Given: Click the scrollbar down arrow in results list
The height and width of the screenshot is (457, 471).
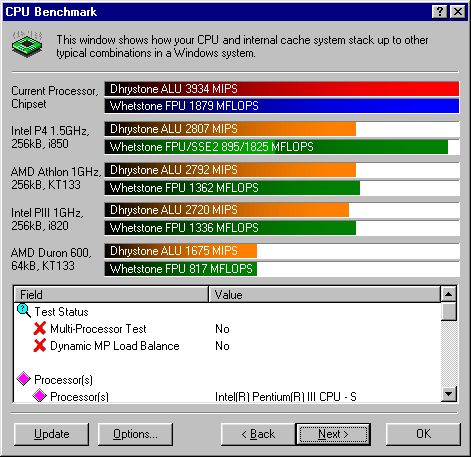Looking at the screenshot, I should 448,394.
